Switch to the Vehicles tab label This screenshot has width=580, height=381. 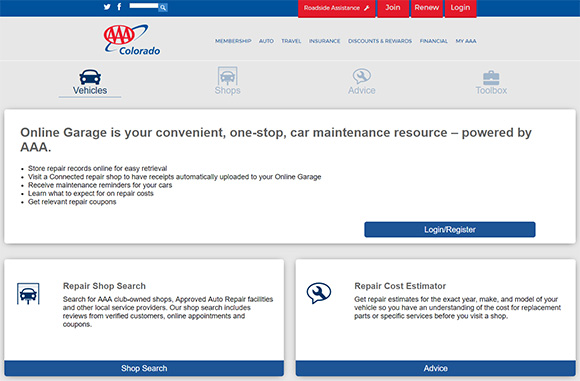pyautogui.click(x=90, y=90)
